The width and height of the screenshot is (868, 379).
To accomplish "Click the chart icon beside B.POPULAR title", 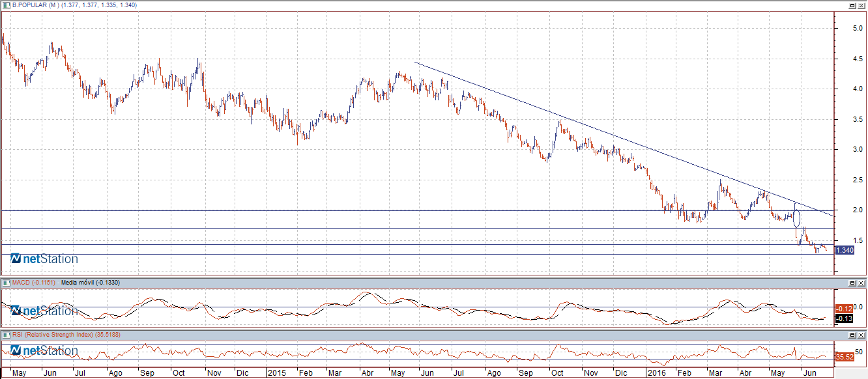I will click(x=6, y=5).
